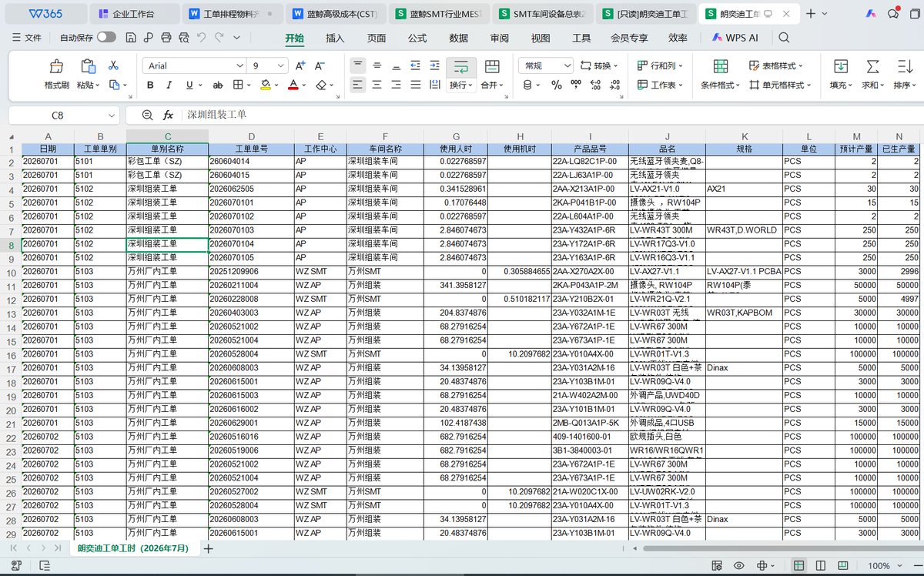Center text horizontally in the cell
This screenshot has height=576, width=924.
[377, 85]
